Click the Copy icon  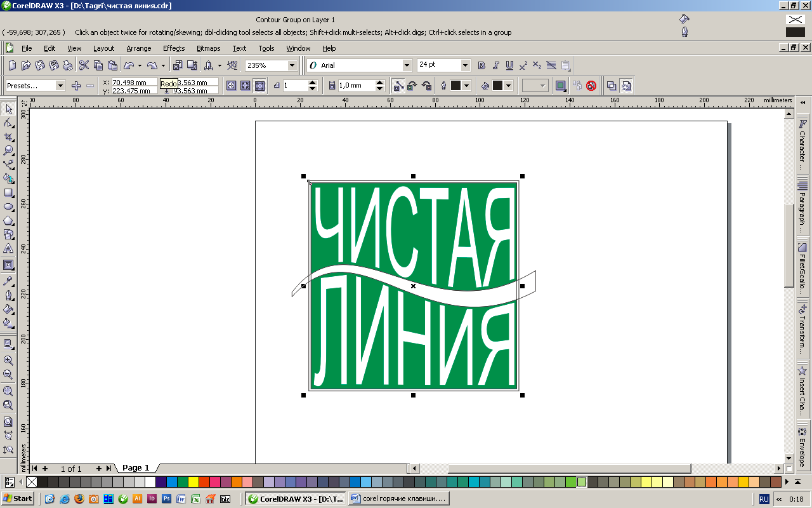point(98,65)
